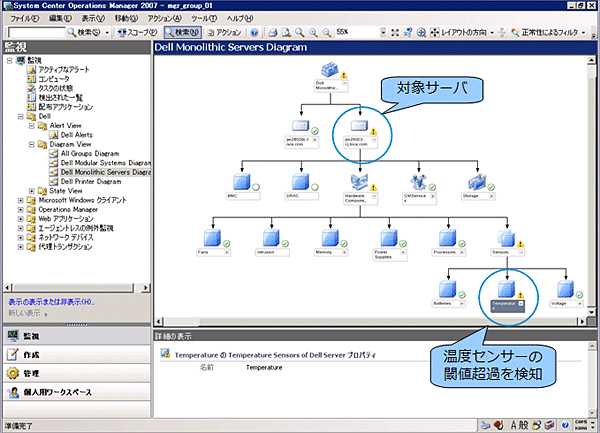Click the Memory node in the diagram
This screenshot has width=600, height=433.
click(x=328, y=238)
